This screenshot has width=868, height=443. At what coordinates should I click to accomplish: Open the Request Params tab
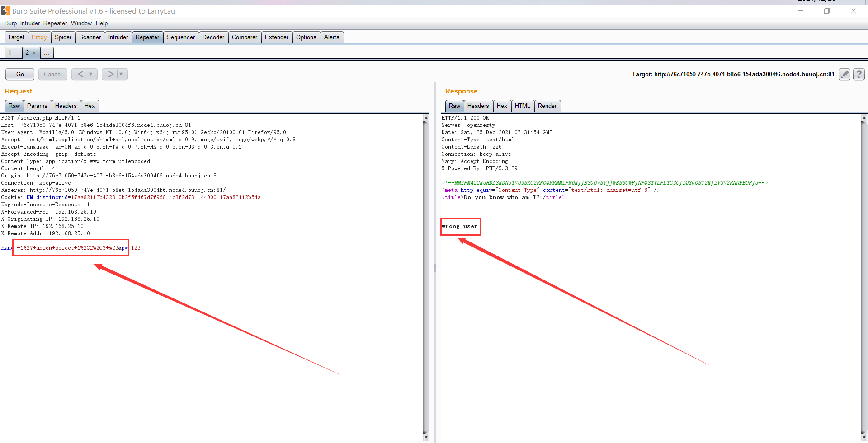click(x=37, y=106)
